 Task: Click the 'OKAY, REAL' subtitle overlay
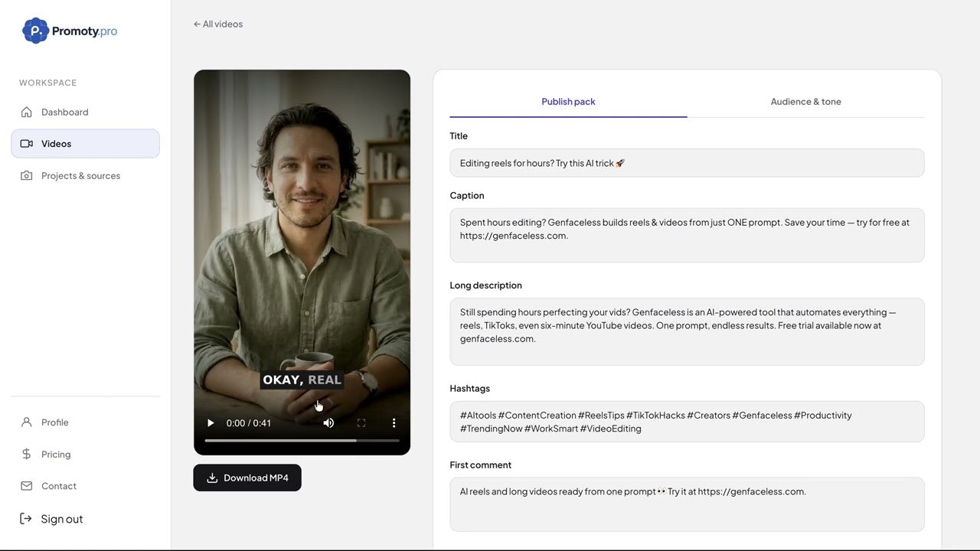click(302, 380)
